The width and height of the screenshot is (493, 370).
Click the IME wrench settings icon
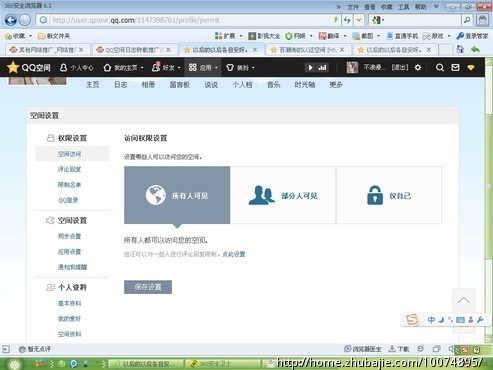480,320
